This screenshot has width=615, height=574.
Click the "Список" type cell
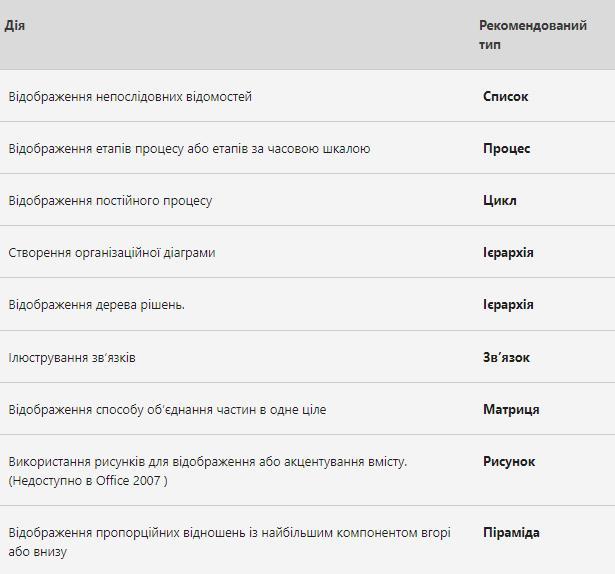[x=505, y=97]
